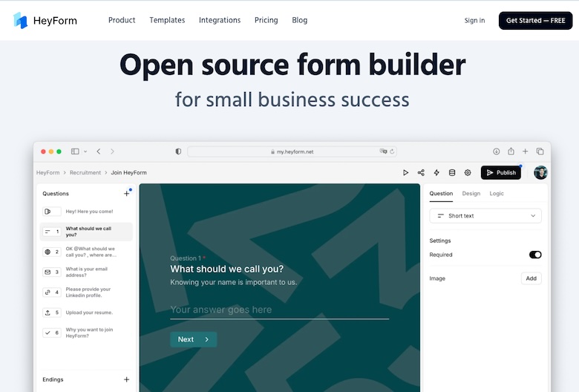
Task: Select question 4 Linkedin profile
Action: click(86, 293)
